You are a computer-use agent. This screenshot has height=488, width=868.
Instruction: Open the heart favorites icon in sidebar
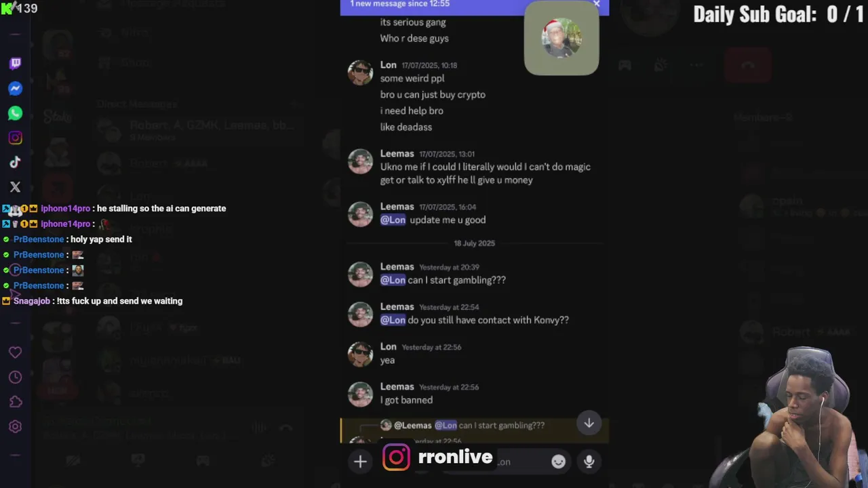tap(15, 352)
